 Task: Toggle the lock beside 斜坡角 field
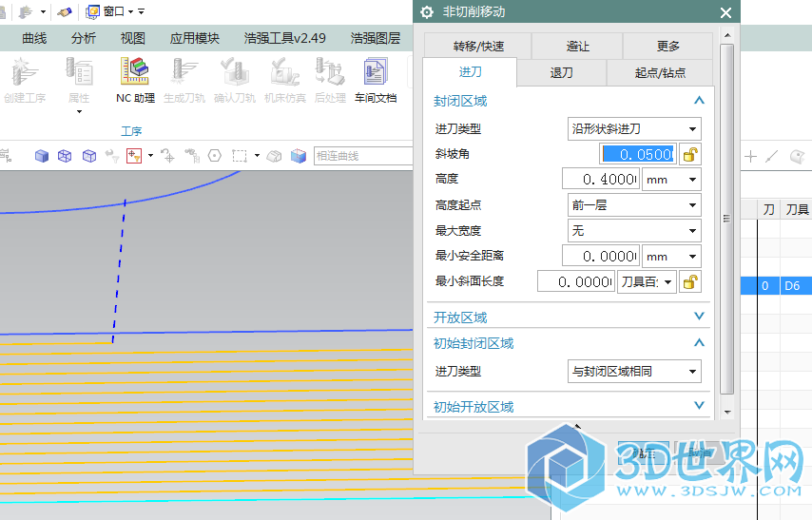tap(690, 154)
